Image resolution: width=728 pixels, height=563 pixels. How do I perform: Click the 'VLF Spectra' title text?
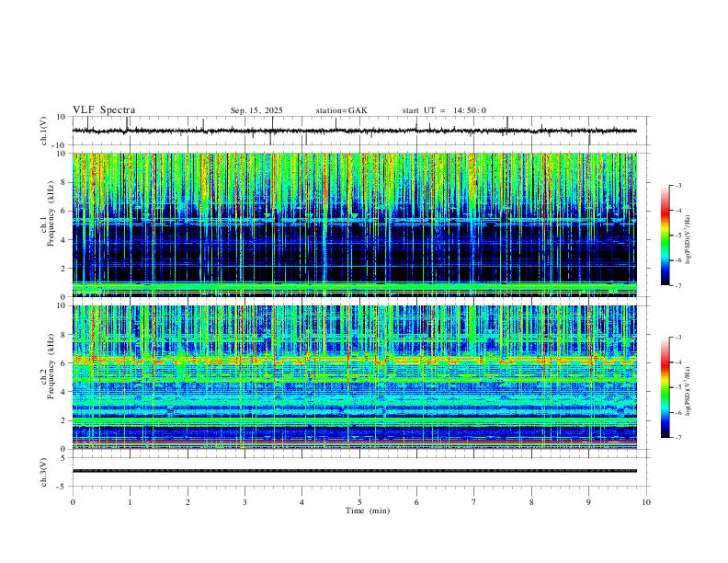pos(104,110)
